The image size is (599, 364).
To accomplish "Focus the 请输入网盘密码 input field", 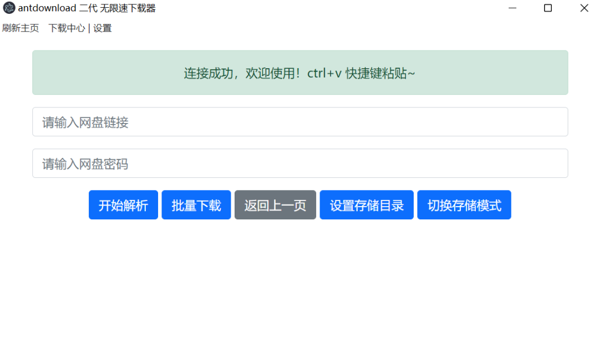I will pyautogui.click(x=300, y=163).
